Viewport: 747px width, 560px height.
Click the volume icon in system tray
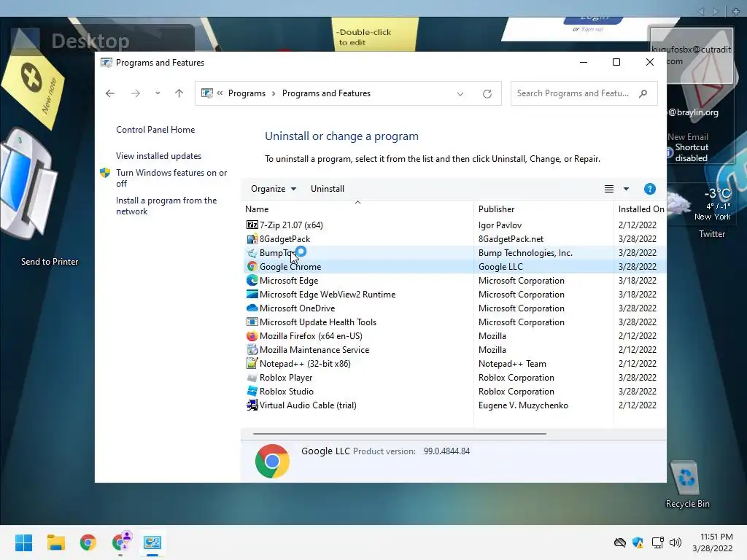pyautogui.click(x=675, y=542)
